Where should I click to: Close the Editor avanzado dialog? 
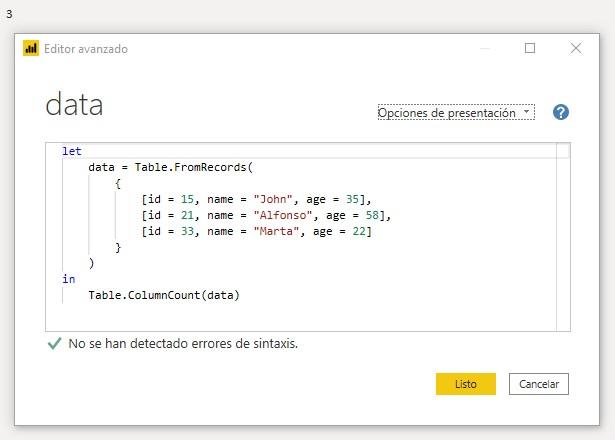point(576,48)
